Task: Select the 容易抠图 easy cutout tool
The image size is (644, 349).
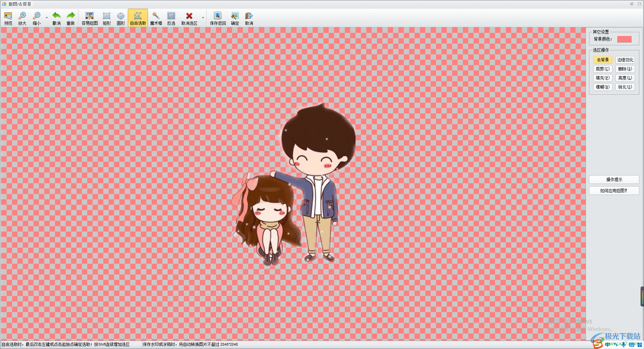Action: 90,18
